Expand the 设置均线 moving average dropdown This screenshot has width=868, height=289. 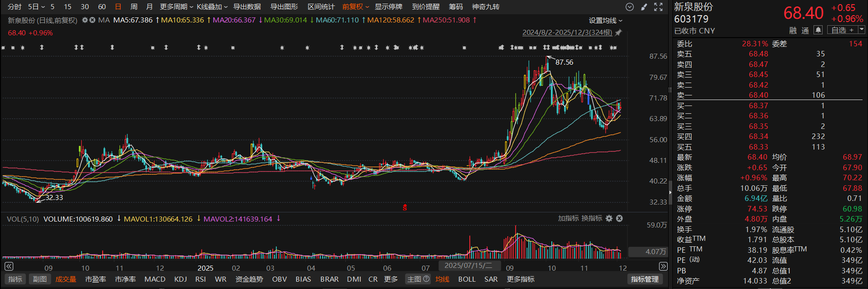pos(605,21)
